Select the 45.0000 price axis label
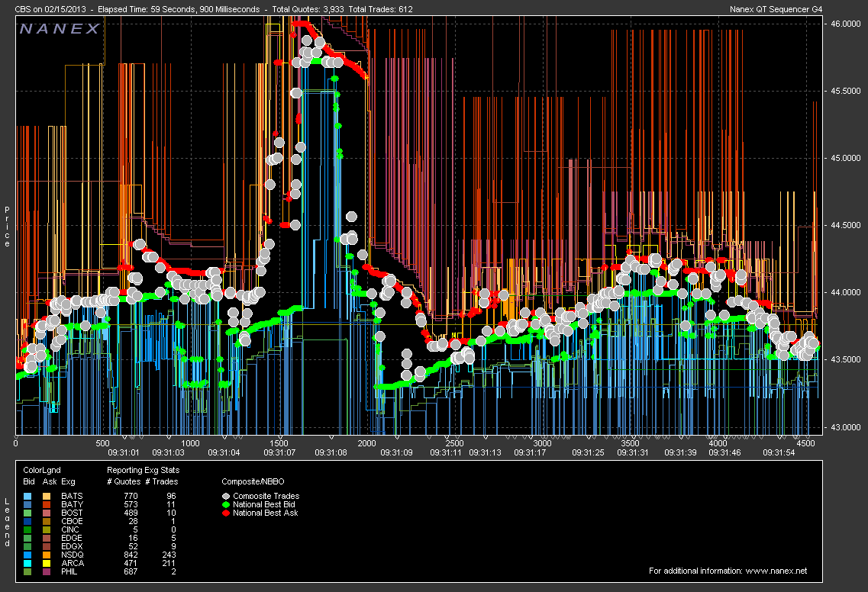 coord(845,158)
